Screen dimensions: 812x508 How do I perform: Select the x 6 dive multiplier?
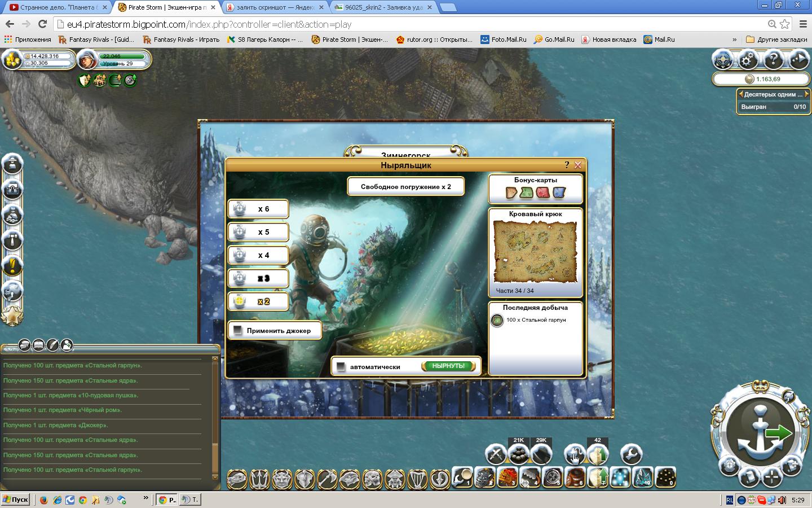(258, 209)
